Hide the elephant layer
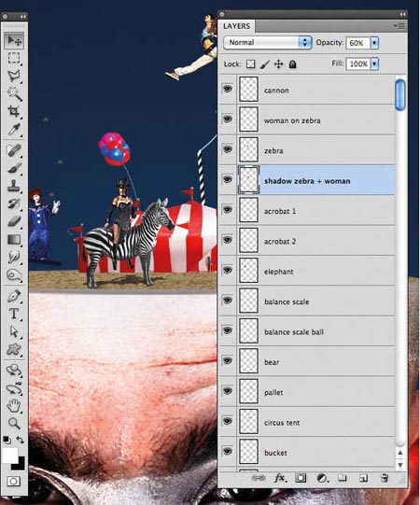 [228, 270]
